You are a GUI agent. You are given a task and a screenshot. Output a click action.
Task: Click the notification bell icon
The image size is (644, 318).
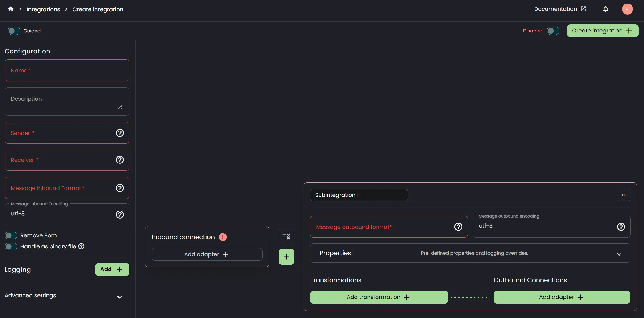pos(606,9)
